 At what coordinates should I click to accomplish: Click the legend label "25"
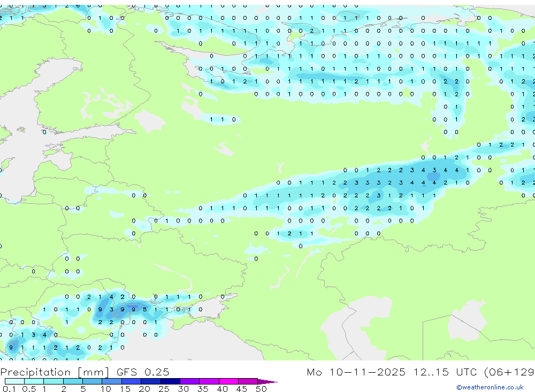tap(164, 389)
